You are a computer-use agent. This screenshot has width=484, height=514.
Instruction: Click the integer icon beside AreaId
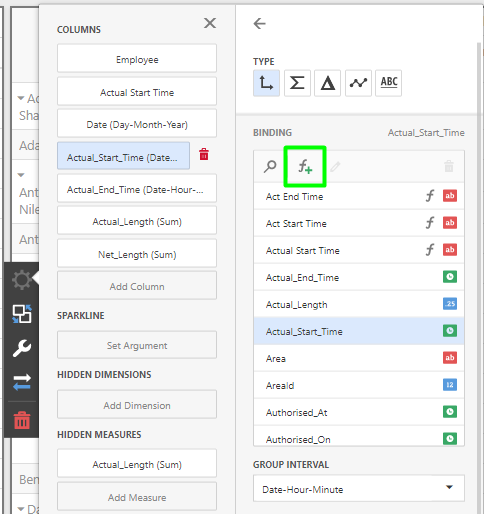(x=450, y=385)
